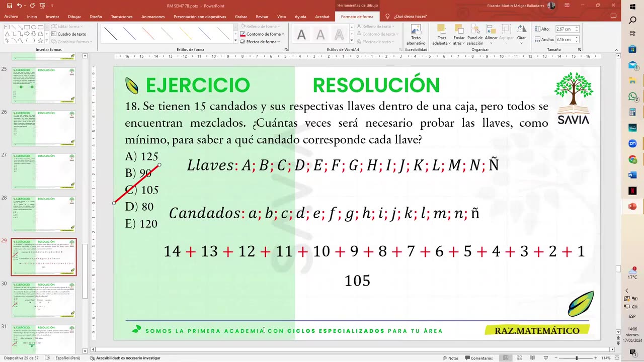The height and width of the screenshot is (362, 644).
Task: Open the Zoom app from the taskbar
Action: (x=632, y=144)
